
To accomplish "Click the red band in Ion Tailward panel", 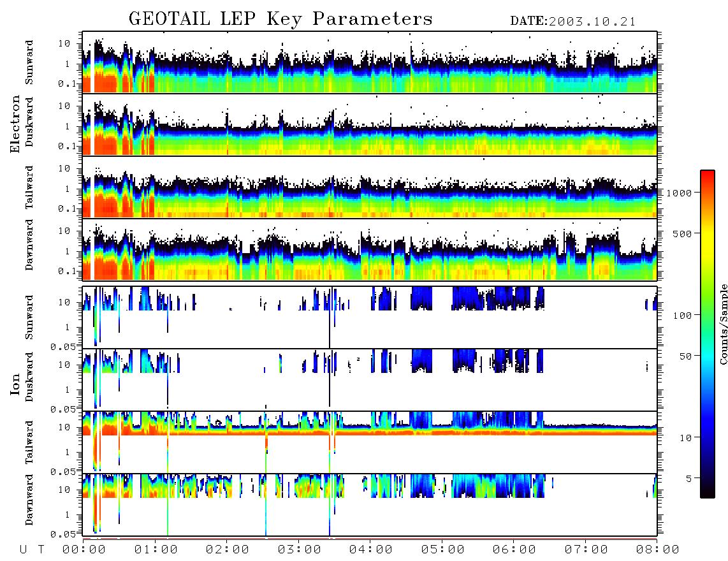I will [370, 432].
